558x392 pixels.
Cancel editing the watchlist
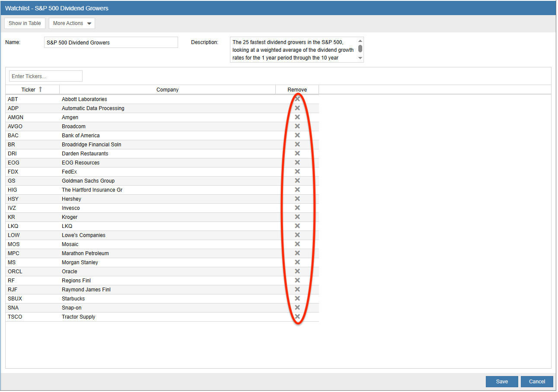(537, 382)
